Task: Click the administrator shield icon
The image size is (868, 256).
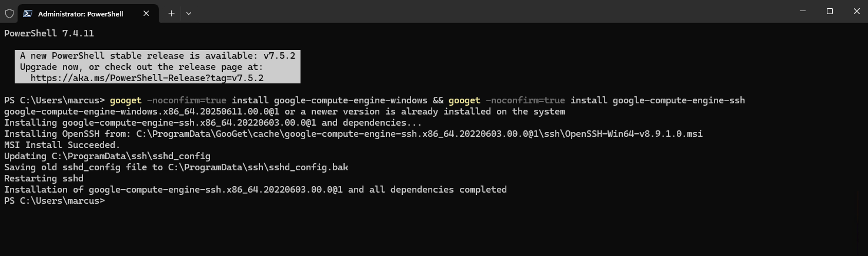Action: click(9, 13)
